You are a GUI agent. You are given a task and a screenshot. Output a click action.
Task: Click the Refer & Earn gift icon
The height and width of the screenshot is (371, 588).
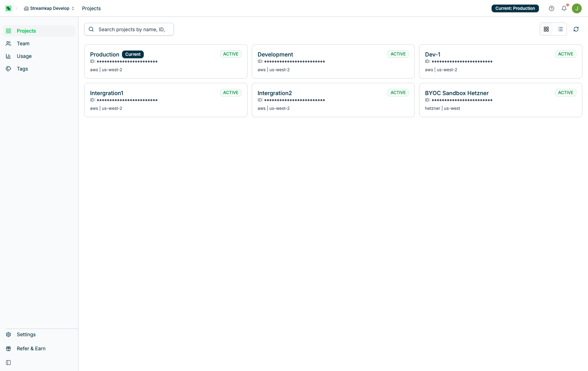click(x=8, y=349)
